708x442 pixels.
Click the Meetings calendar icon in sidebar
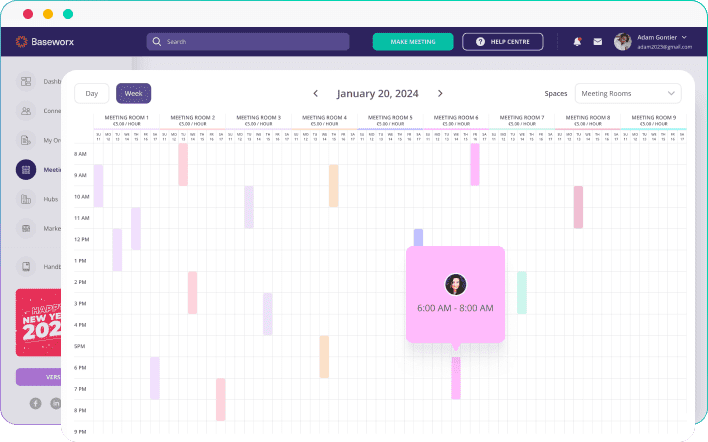coord(26,170)
